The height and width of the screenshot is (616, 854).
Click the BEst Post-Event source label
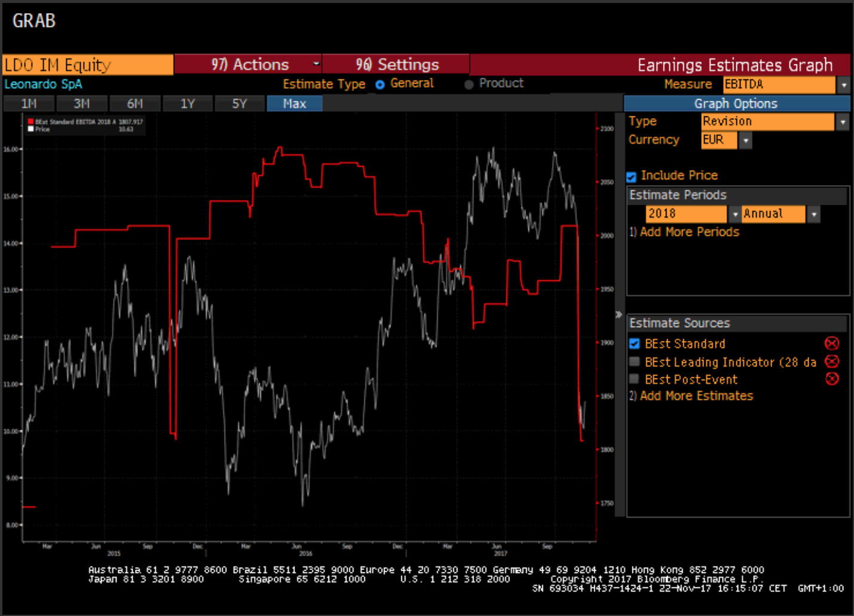[691, 380]
